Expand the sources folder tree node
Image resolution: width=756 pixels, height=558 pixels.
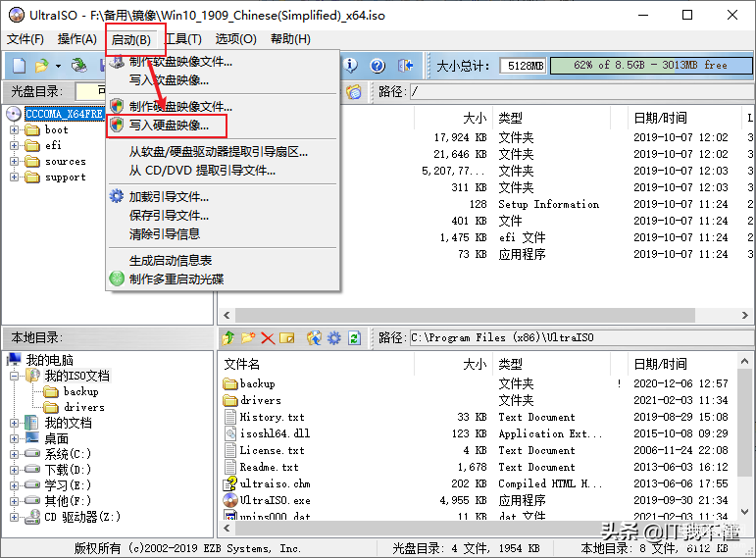click(x=14, y=162)
